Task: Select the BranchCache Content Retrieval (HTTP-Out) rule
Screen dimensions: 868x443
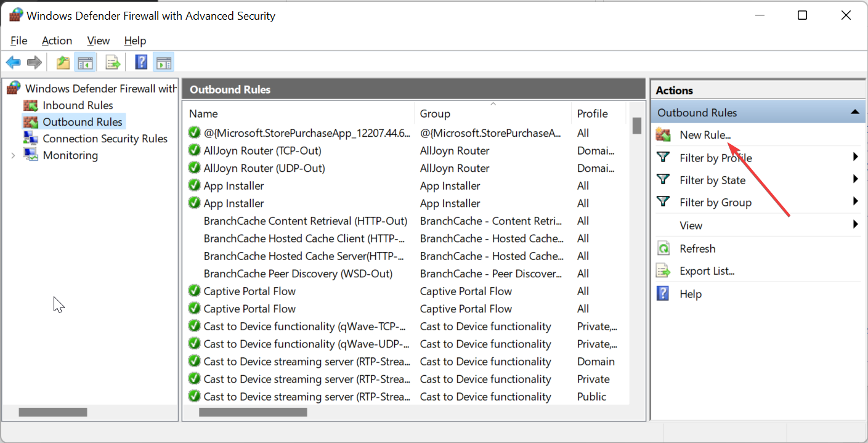Action: [x=306, y=221]
